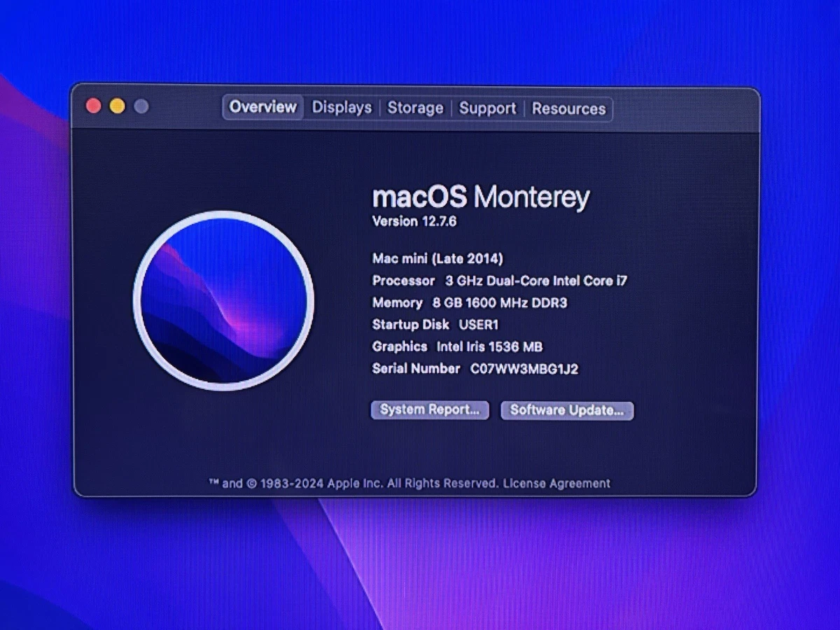Select serial number C07WW3MBG1J2
This screenshot has width=840, height=630.
(x=524, y=369)
